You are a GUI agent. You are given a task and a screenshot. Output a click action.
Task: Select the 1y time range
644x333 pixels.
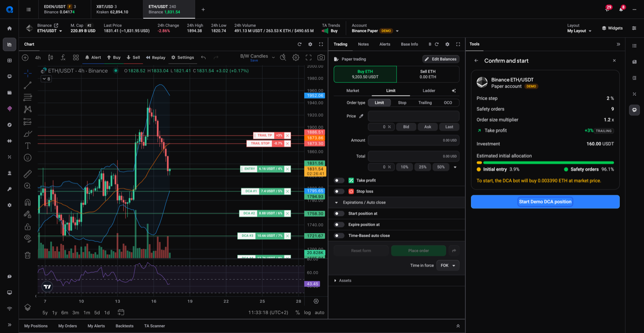(55, 312)
